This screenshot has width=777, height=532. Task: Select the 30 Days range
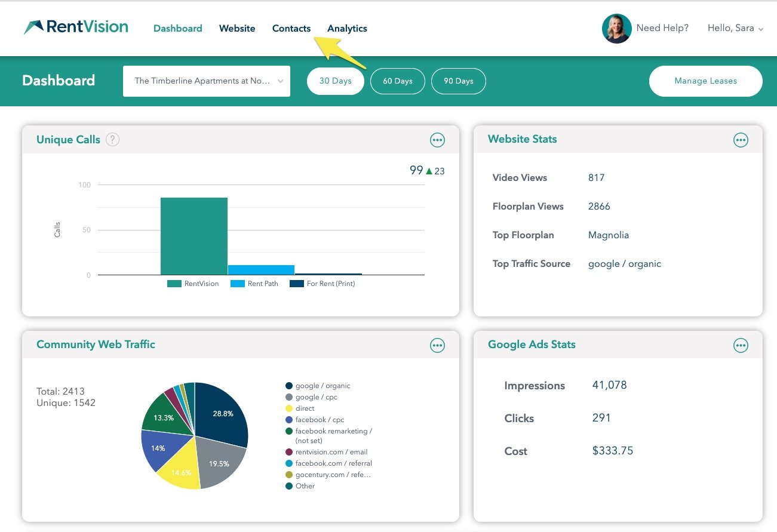click(336, 81)
